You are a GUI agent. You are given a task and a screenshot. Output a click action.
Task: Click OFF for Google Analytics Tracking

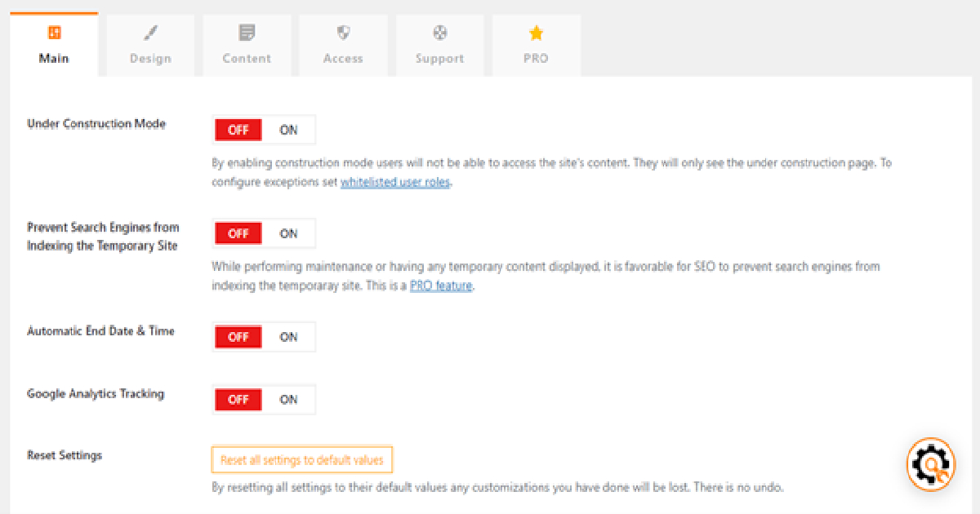click(x=238, y=400)
